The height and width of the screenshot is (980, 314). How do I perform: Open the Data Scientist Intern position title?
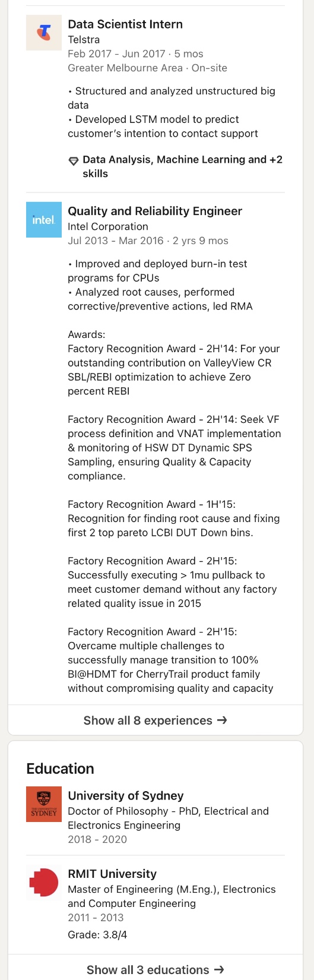click(x=125, y=24)
